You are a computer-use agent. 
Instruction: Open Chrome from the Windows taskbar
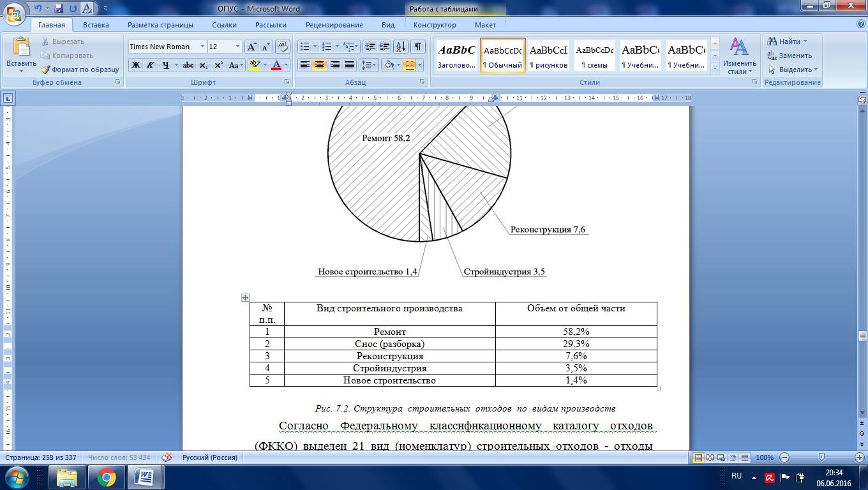click(106, 477)
